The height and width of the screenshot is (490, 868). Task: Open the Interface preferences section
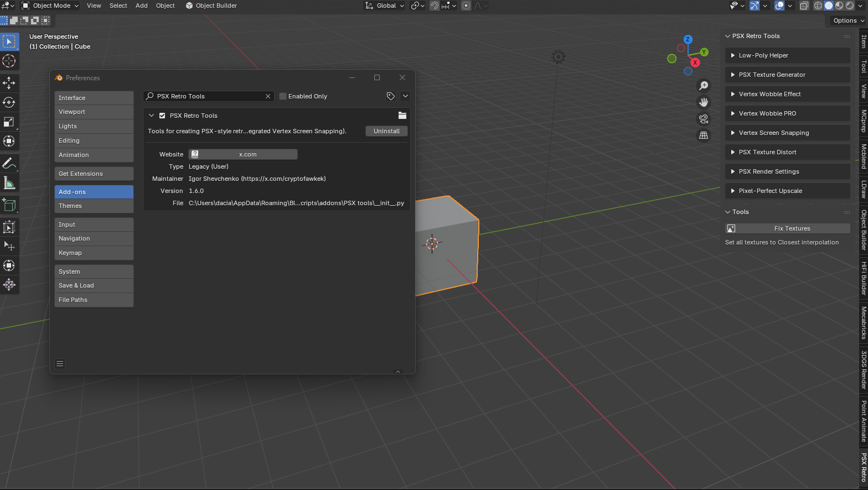click(x=94, y=98)
